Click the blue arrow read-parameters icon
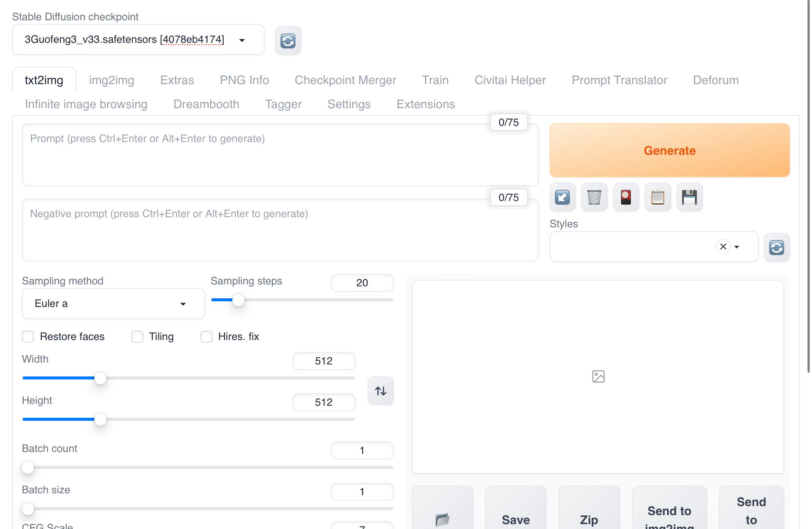 (x=562, y=197)
